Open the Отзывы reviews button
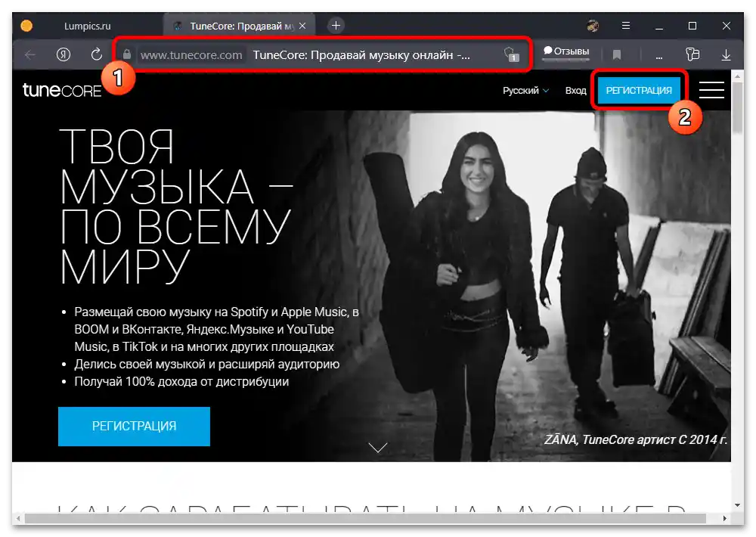756x537 pixels. [x=566, y=51]
